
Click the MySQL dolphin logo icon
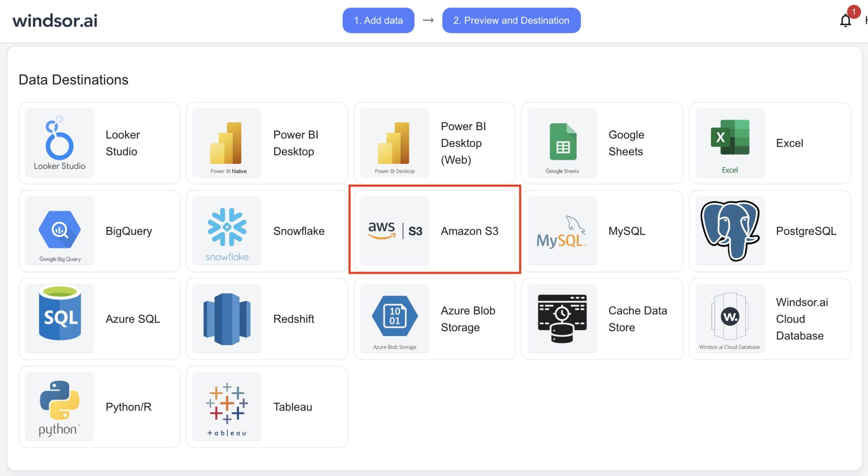click(x=562, y=231)
